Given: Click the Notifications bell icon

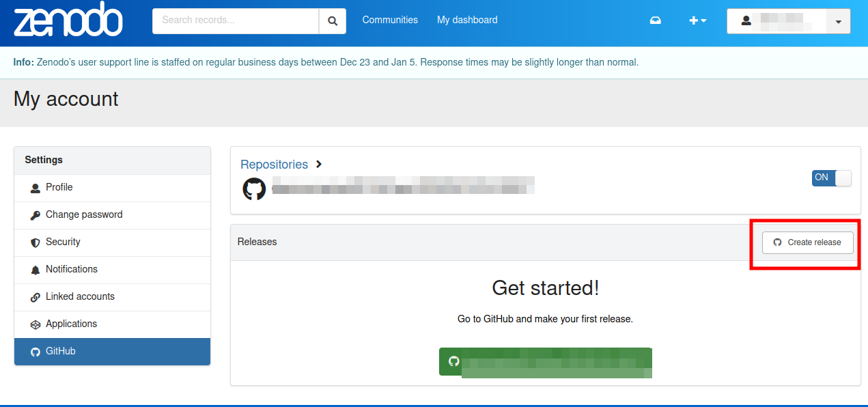Looking at the screenshot, I should pos(36,270).
